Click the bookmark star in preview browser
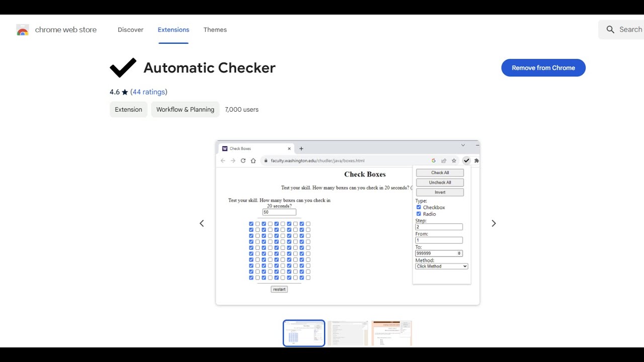This screenshot has width=644, height=362. click(454, 161)
